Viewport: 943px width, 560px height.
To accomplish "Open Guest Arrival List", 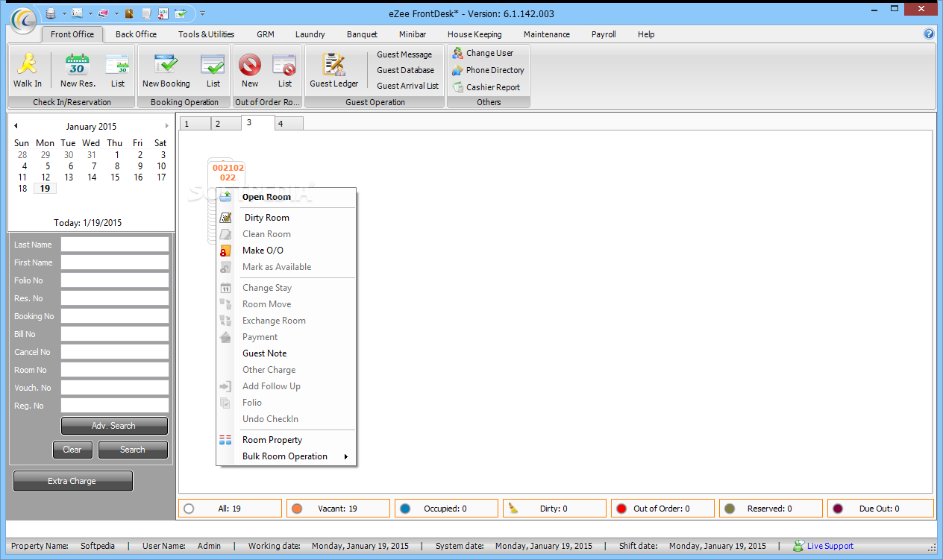I will [x=407, y=86].
